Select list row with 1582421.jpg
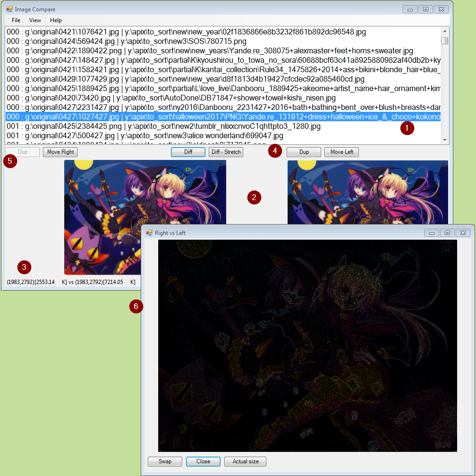This screenshot has height=476, width=476. coord(223,69)
